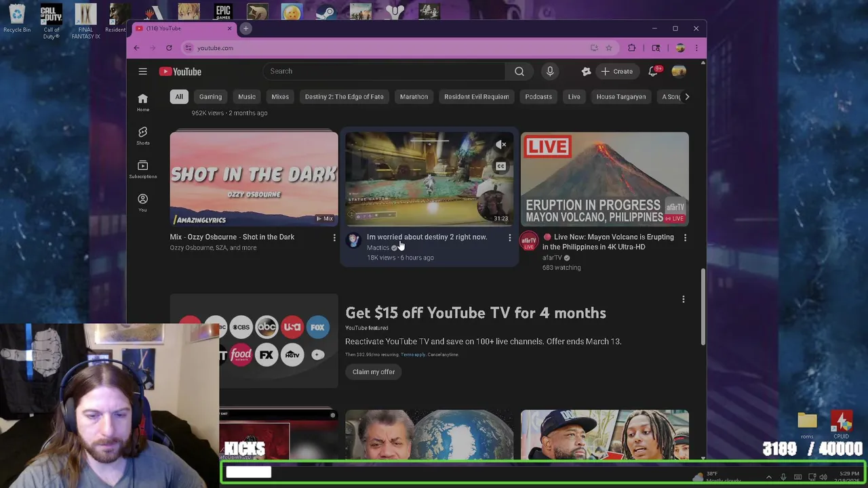
Task: Go to Home in the sidebar
Action: (x=142, y=102)
